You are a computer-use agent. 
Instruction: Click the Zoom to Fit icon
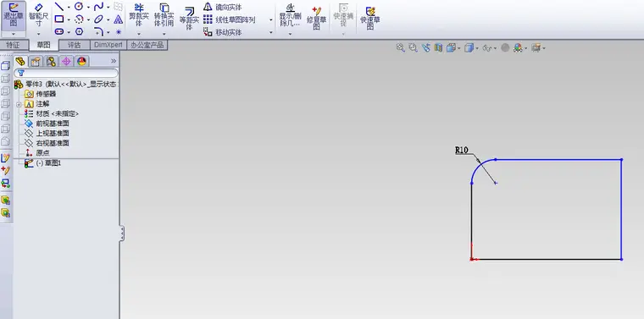[400, 48]
